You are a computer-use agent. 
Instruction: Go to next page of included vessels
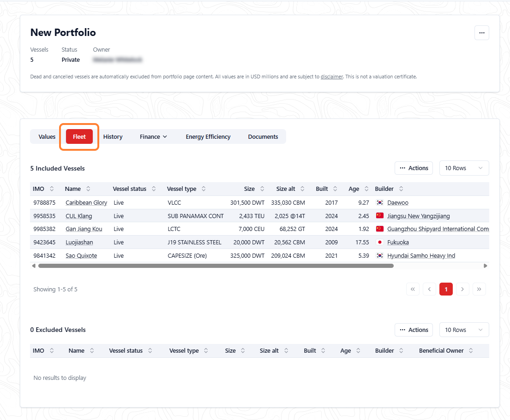pyautogui.click(x=462, y=289)
